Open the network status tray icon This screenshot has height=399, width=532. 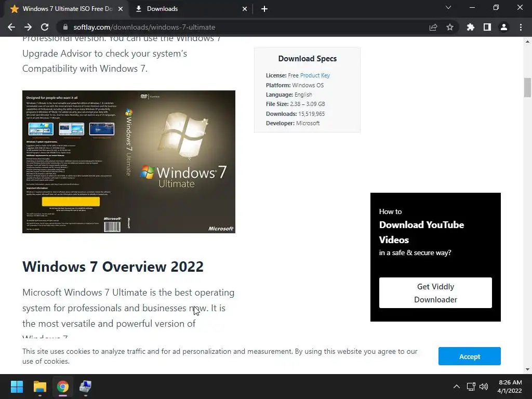point(471,387)
